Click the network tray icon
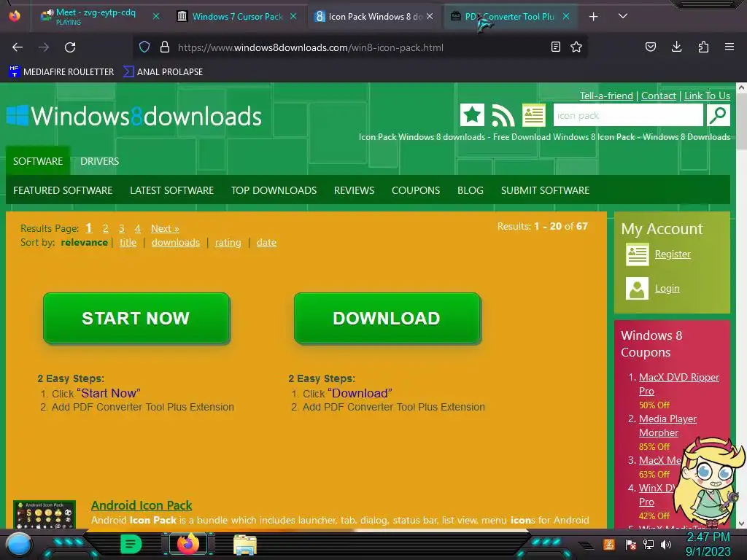This screenshot has width=747, height=560. 649,545
